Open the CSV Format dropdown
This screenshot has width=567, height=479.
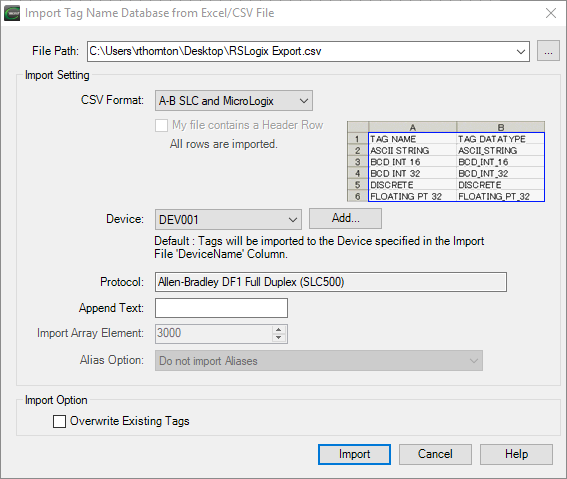point(234,100)
